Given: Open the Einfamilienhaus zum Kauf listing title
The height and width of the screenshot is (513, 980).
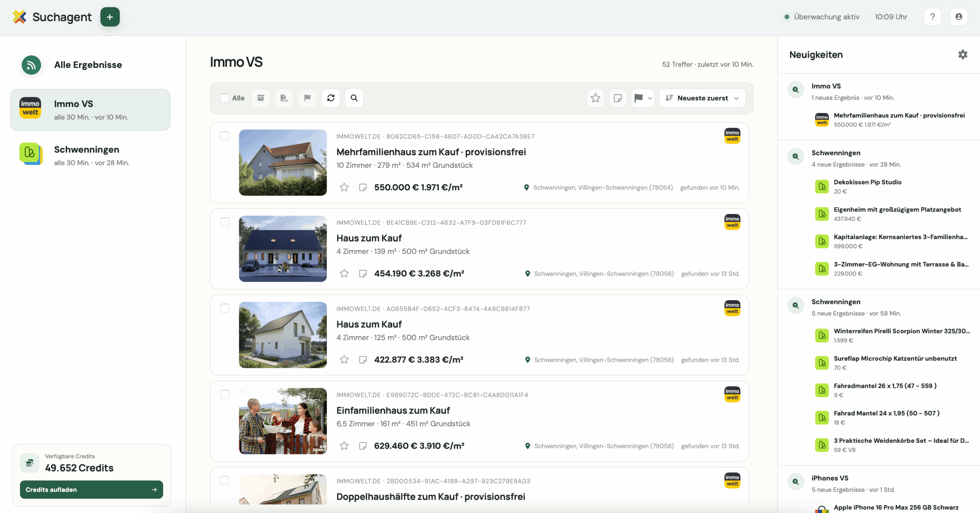Looking at the screenshot, I should (393, 410).
